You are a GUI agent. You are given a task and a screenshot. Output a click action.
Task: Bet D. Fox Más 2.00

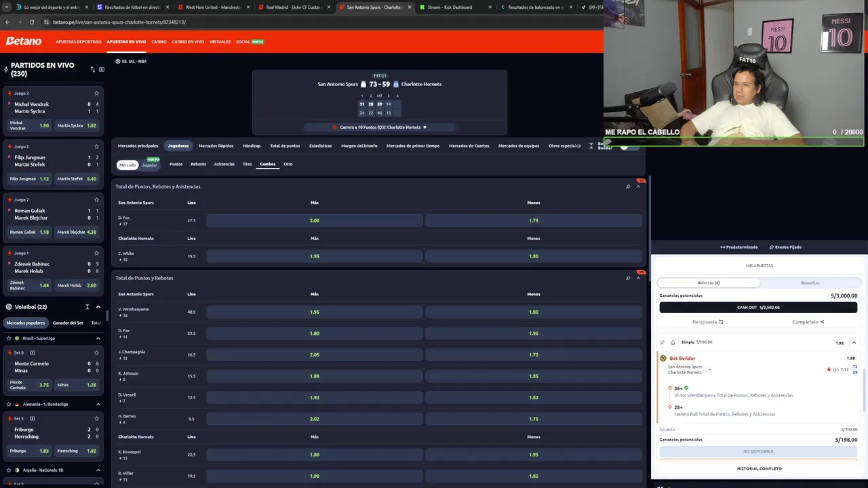coord(315,220)
